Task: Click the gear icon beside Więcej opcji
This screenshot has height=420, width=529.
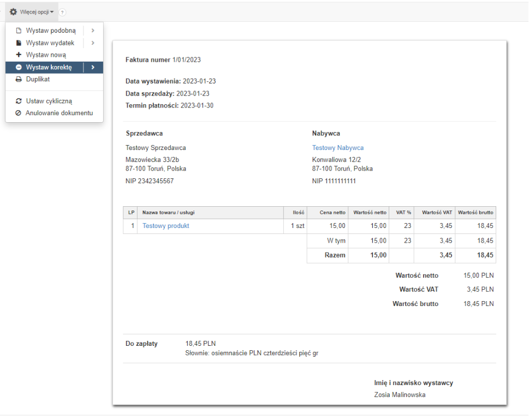Action: tap(14, 12)
